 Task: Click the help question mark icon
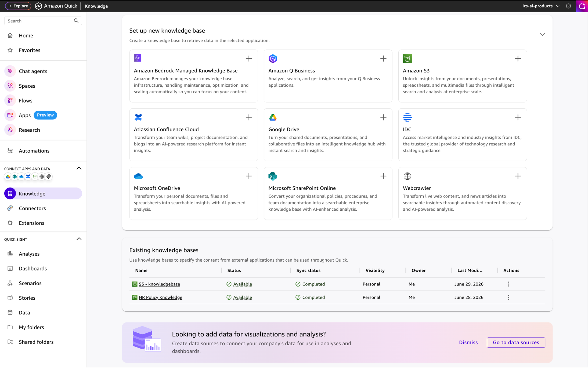click(568, 6)
